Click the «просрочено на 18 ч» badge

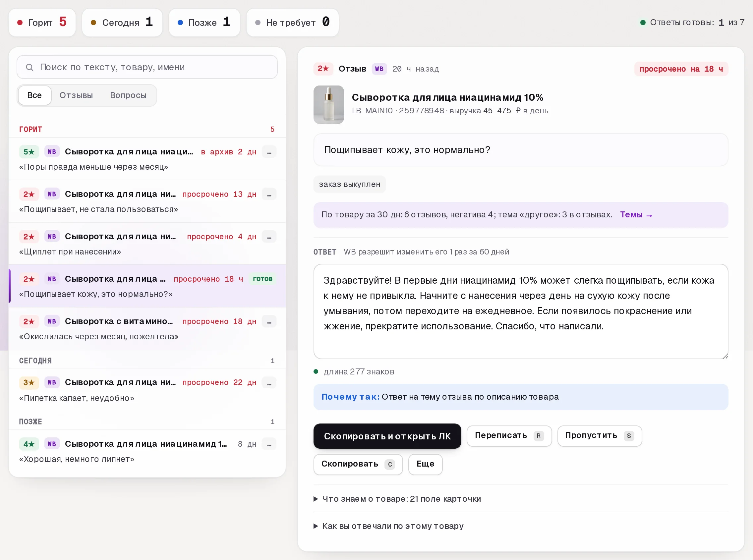coord(681,69)
